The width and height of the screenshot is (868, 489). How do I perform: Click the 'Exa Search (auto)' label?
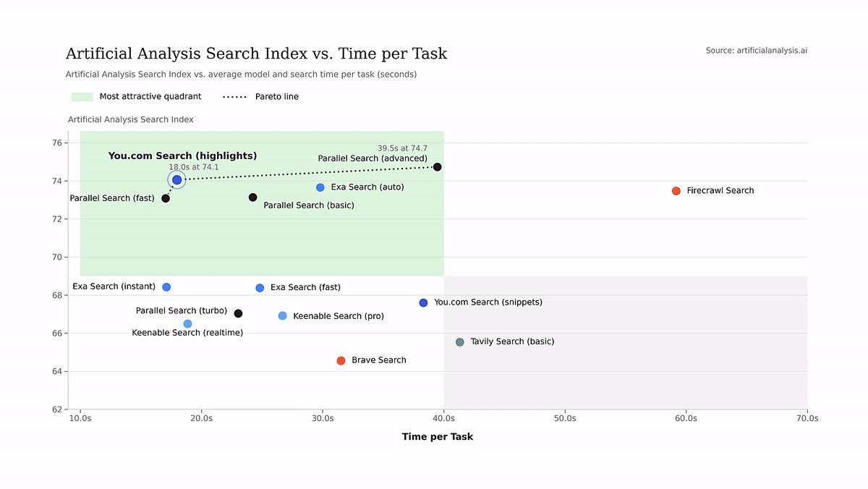coord(367,187)
